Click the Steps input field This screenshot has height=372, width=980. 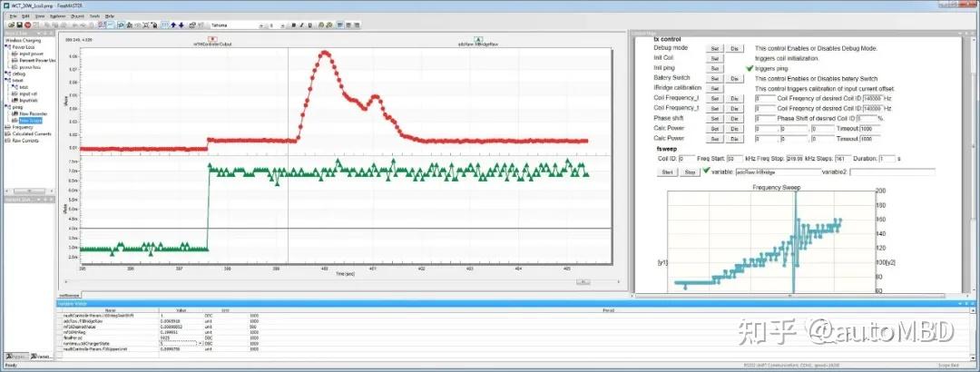tap(842, 159)
